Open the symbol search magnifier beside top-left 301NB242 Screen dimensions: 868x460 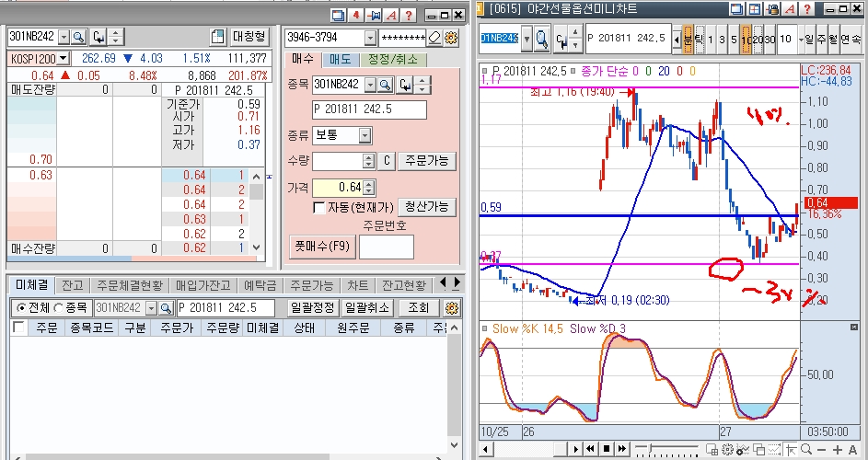(x=78, y=37)
